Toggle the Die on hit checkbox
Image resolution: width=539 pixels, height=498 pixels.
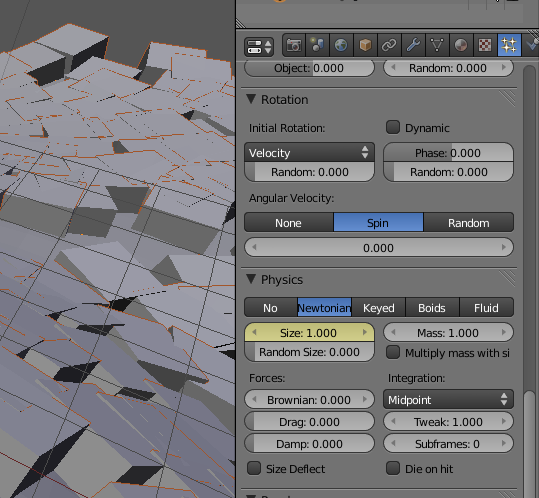pos(393,468)
